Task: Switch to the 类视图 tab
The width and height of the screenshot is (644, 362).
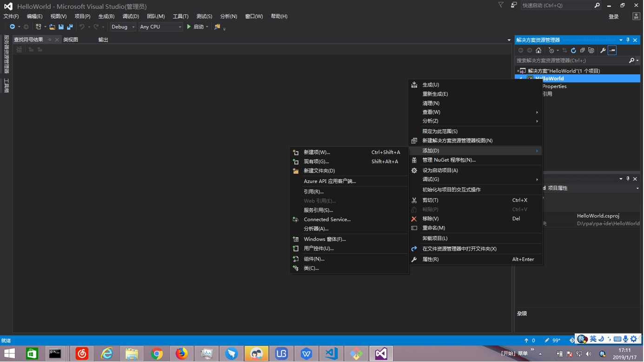Action: point(71,40)
